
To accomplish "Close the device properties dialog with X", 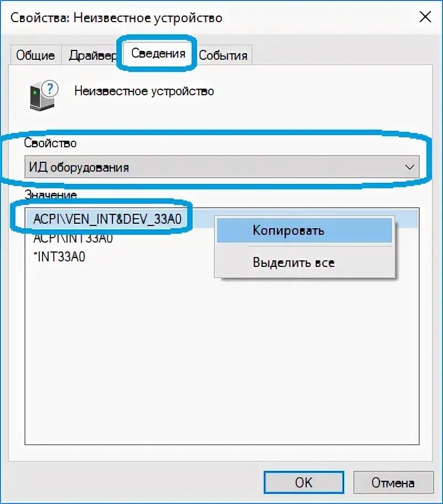I will (425, 17).
